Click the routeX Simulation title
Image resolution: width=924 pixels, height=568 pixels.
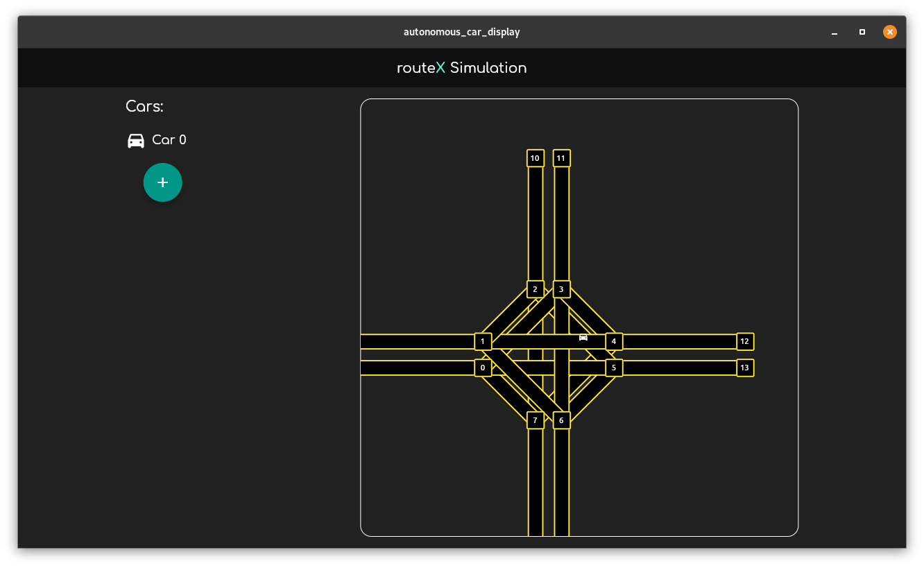pyautogui.click(x=462, y=68)
